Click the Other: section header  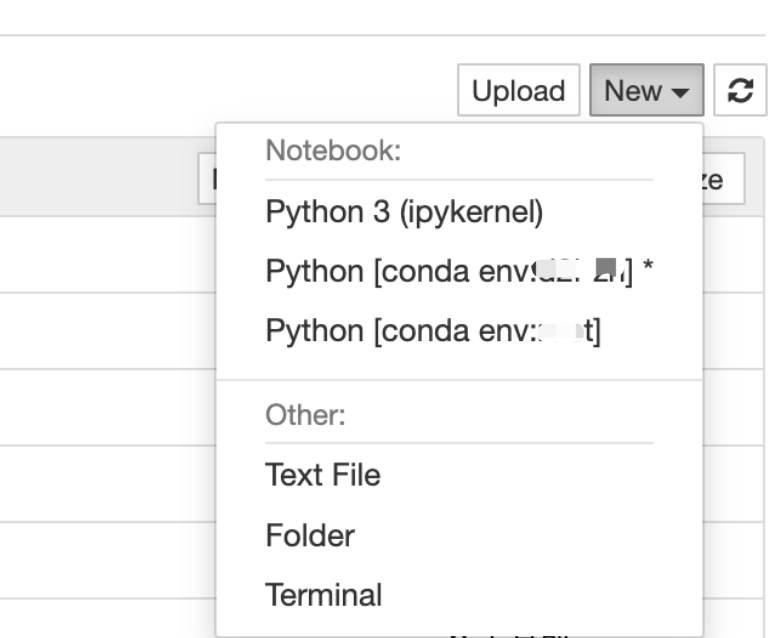click(305, 416)
